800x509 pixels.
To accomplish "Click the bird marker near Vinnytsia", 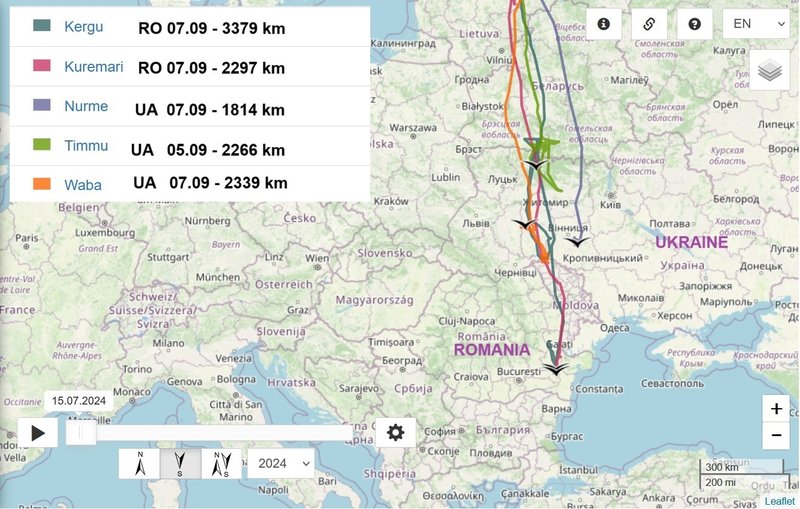I will pyautogui.click(x=578, y=242).
